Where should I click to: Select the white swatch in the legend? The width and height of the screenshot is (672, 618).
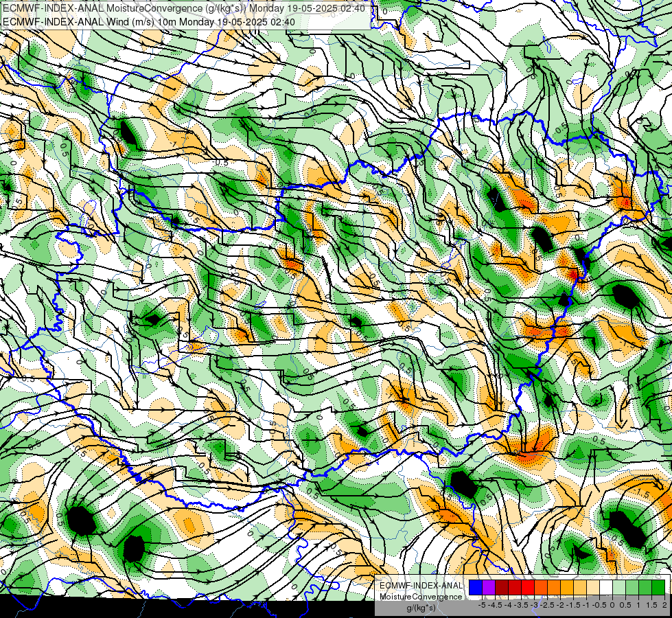(x=606, y=588)
